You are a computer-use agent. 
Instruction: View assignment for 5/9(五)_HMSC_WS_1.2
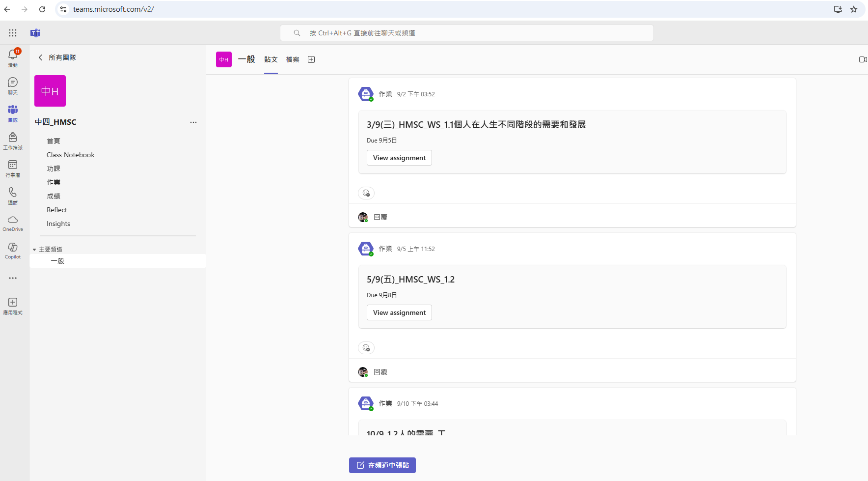pos(399,312)
